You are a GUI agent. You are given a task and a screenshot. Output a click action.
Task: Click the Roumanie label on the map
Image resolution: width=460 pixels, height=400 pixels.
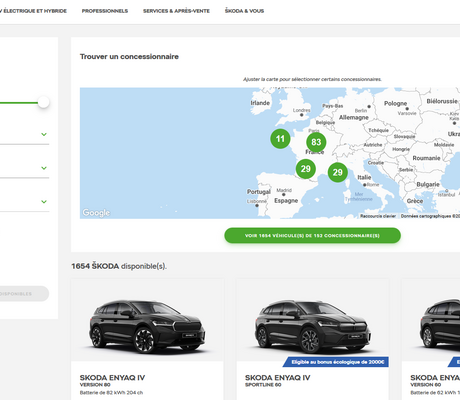(x=426, y=158)
